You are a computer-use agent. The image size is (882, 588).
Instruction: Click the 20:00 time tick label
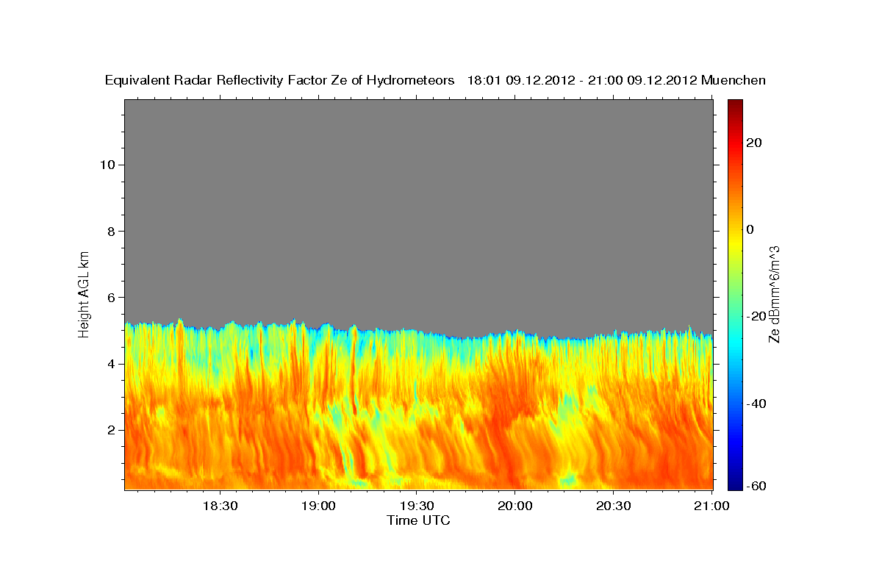514,506
